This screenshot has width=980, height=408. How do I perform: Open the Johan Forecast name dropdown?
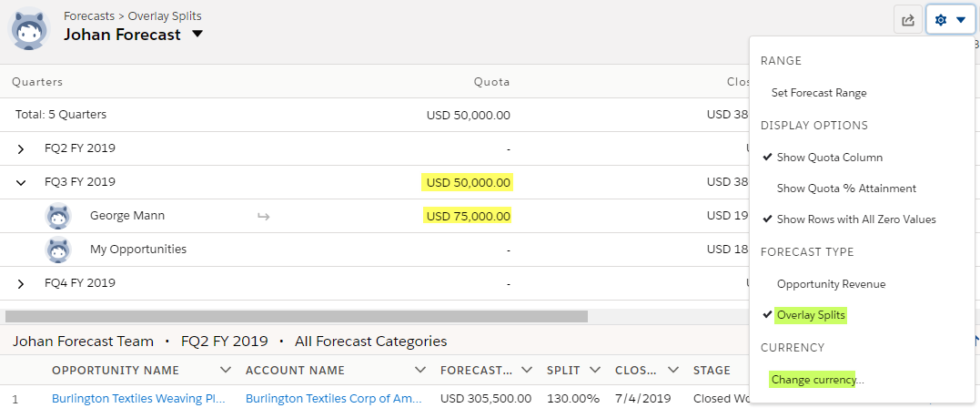pos(197,35)
